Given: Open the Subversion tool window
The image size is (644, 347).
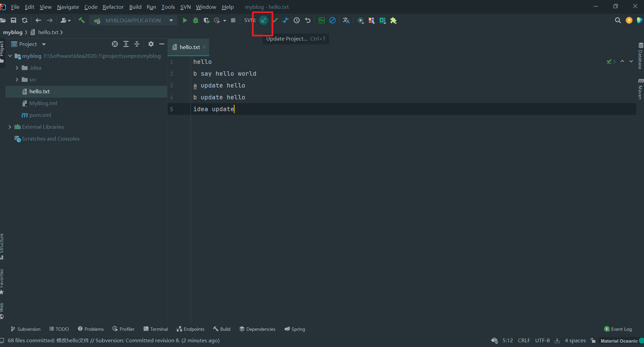Looking at the screenshot, I should pos(26,329).
